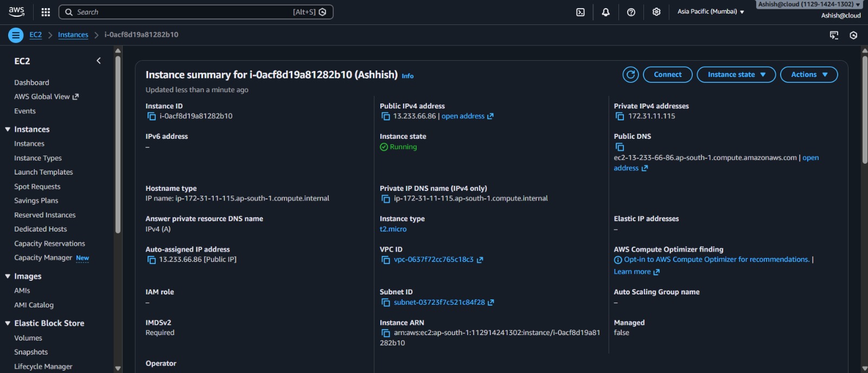The height and width of the screenshot is (373, 868).
Task: Open settings gear in top bar
Action: click(656, 12)
